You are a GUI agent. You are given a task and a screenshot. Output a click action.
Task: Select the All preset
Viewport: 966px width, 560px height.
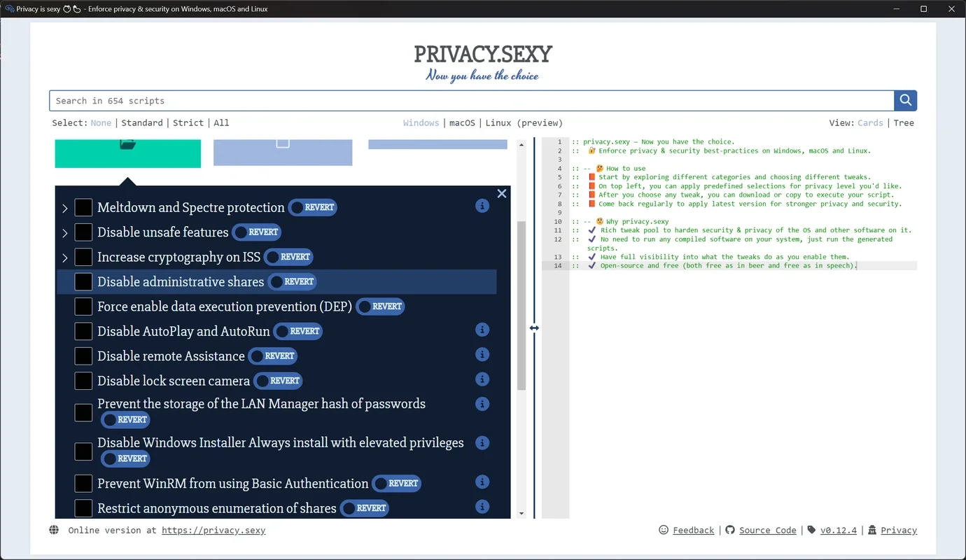tap(221, 122)
